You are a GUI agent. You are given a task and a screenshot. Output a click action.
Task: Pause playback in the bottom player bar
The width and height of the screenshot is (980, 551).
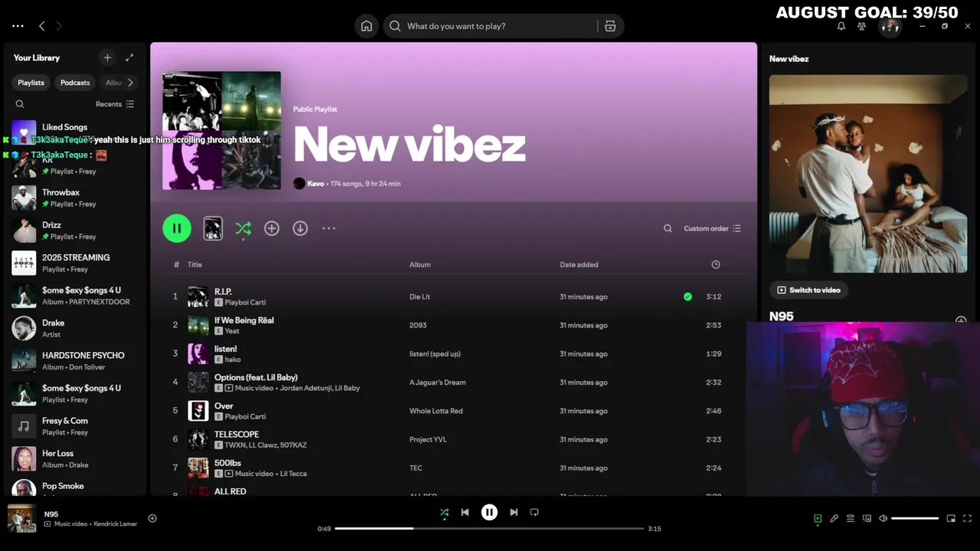click(x=489, y=512)
